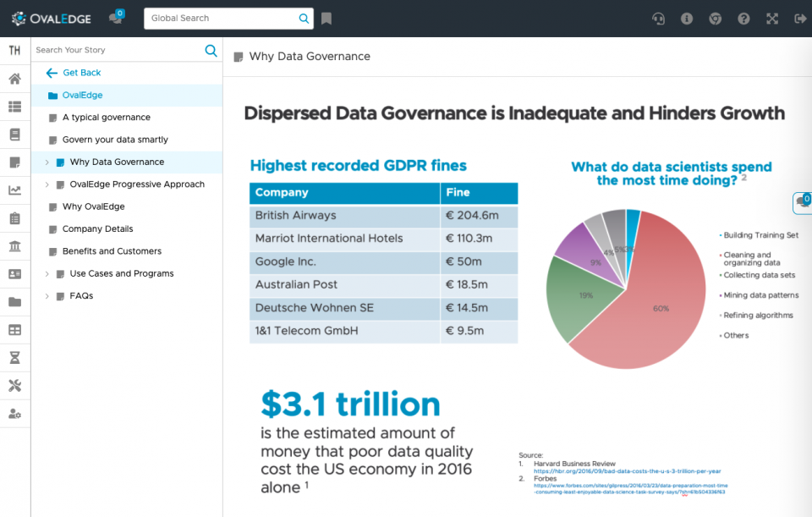This screenshot has width=812, height=517.
Task: Open the table grid sidebar icon
Action: click(14, 330)
